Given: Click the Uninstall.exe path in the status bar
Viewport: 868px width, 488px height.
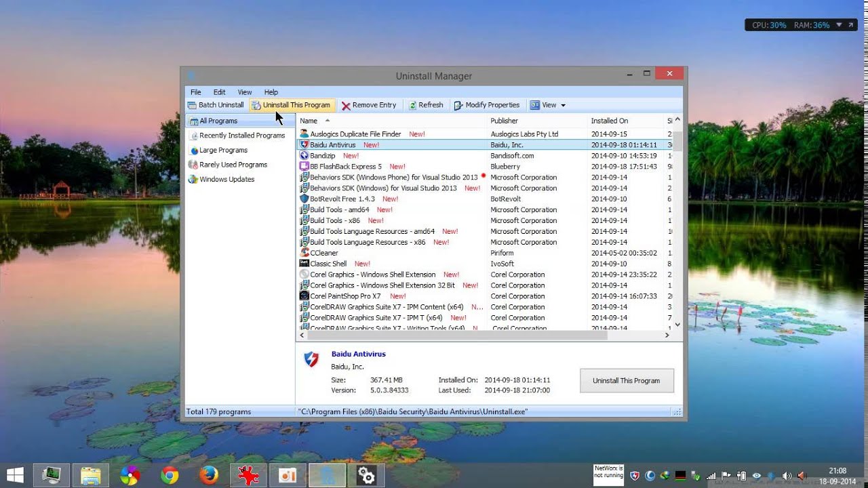Looking at the screenshot, I should pos(413,412).
